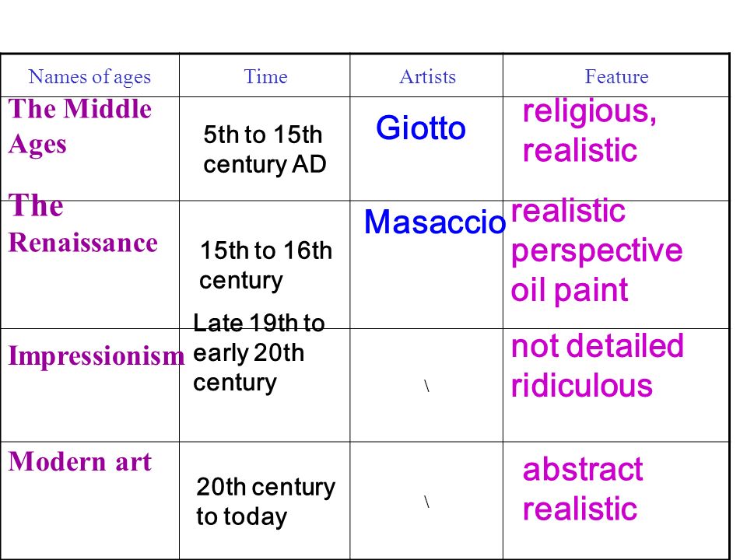Click the artist name 'Giotto'
Viewport: 747px width, 560px height.
click(x=421, y=128)
